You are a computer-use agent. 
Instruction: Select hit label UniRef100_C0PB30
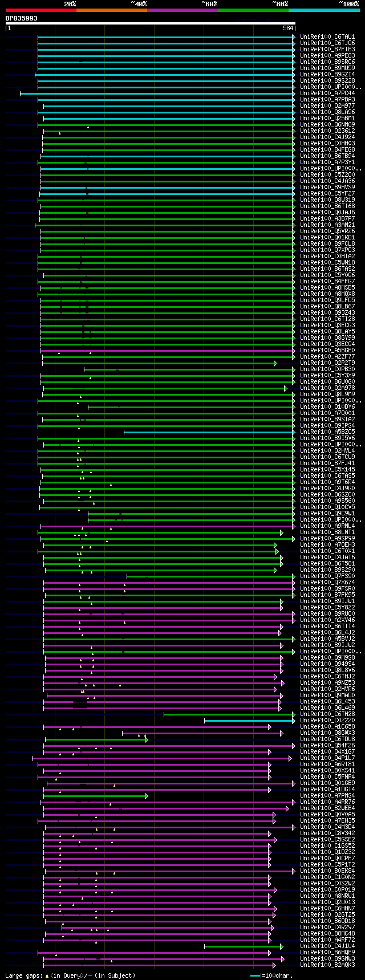pos(327,369)
